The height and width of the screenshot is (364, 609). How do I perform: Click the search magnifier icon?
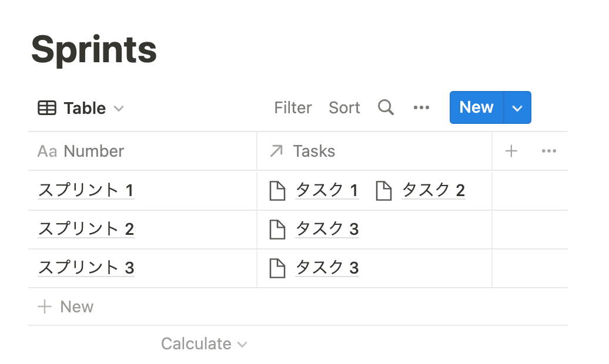(386, 107)
